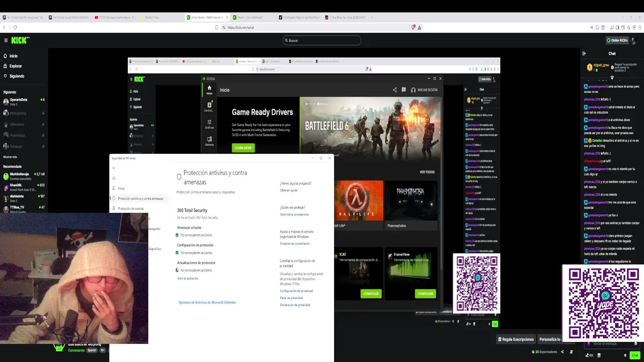Click the Regala Suscripciones button
This screenshot has height=362, width=644.
tap(516, 339)
